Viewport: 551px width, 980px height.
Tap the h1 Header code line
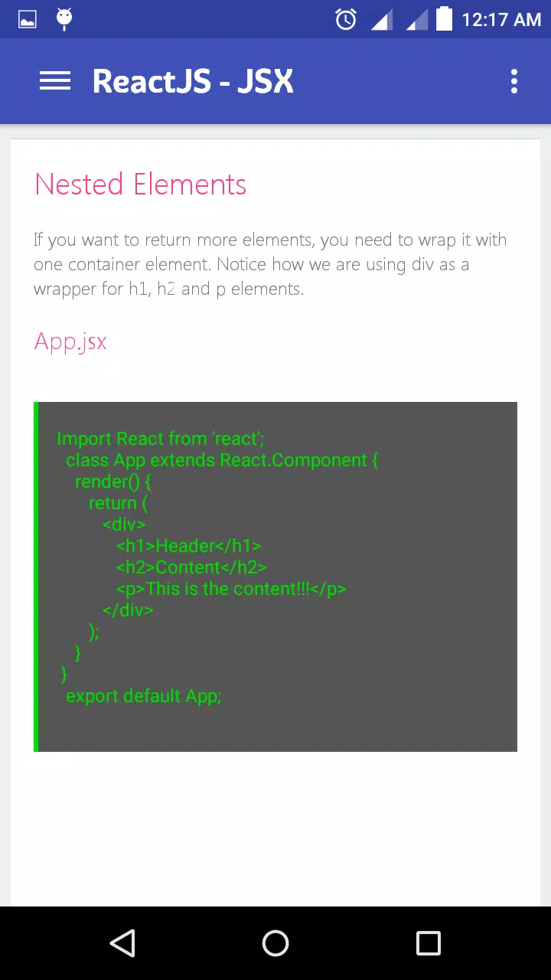189,546
